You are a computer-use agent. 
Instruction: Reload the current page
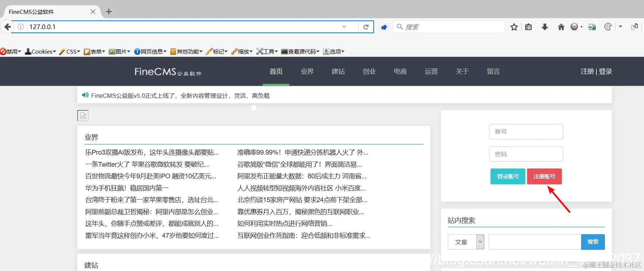pos(366,27)
